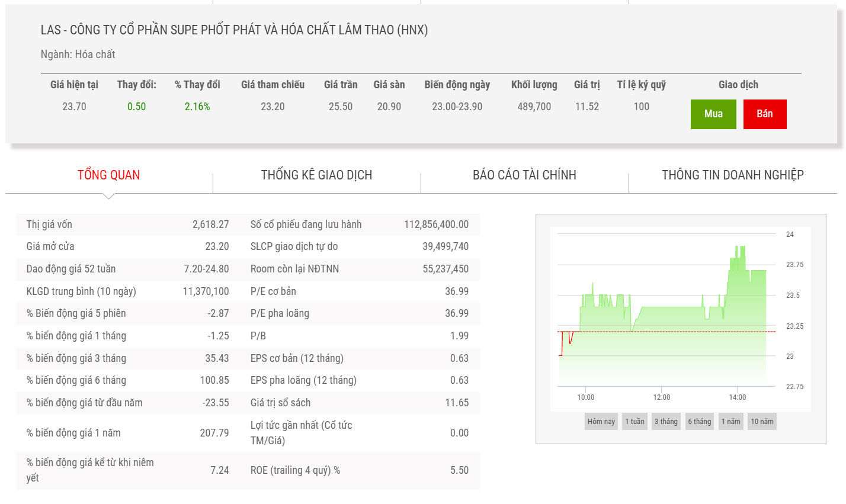Go to the Báo cáo tài chính tab
846x504 pixels.
pos(524,175)
